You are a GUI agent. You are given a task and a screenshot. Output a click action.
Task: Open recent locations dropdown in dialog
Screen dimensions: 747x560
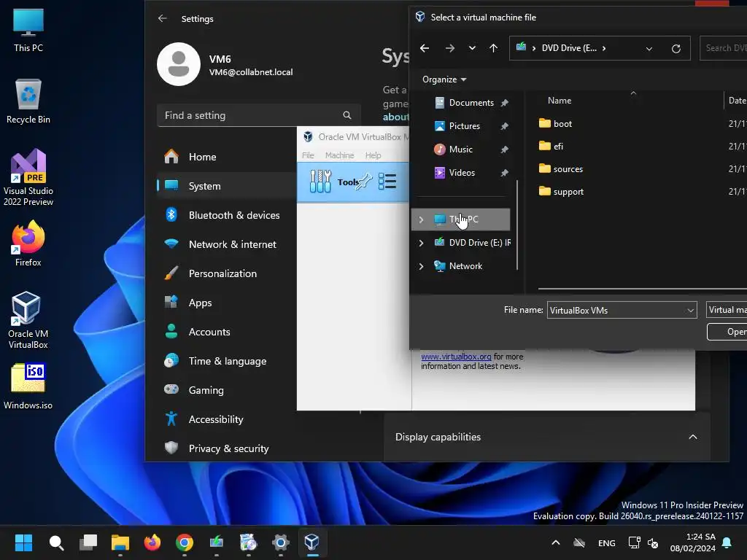472,48
